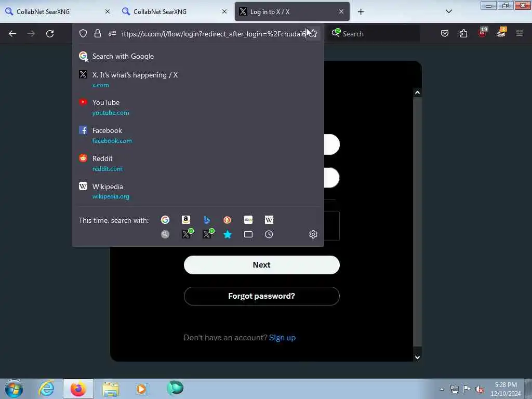Search history using the clock icon
532x399 pixels.
pyautogui.click(x=269, y=234)
